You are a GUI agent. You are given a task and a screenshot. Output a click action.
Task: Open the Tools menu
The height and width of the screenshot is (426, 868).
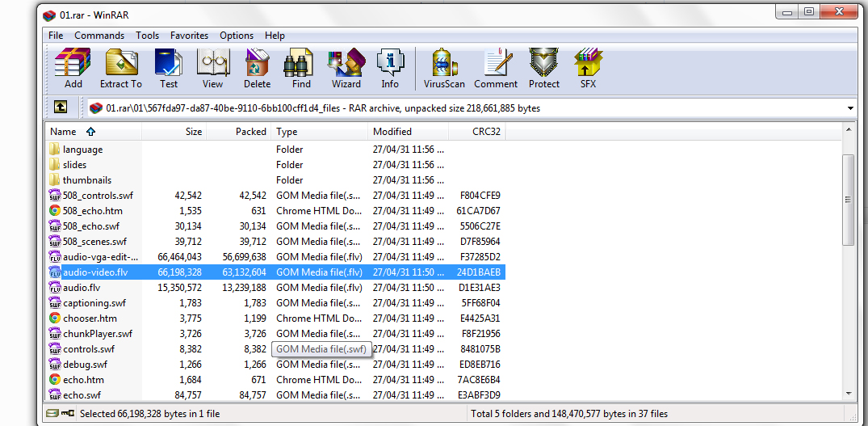pos(147,36)
